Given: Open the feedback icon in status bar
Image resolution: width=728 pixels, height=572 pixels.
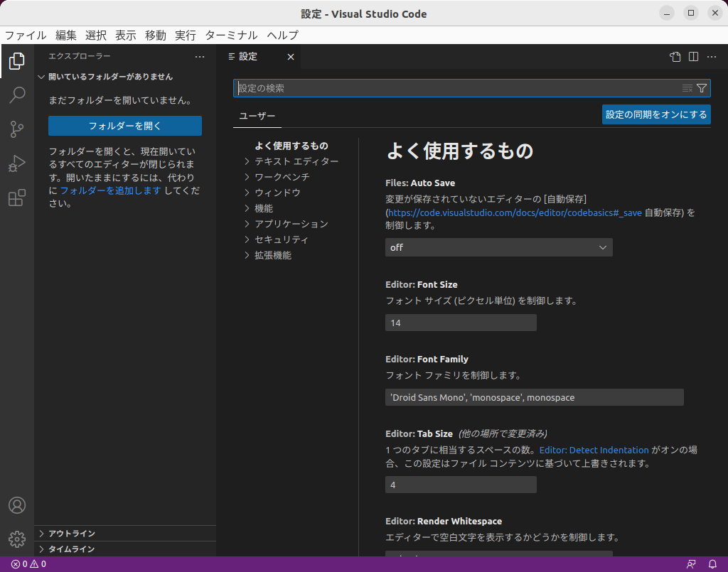Looking at the screenshot, I should pyautogui.click(x=691, y=564).
